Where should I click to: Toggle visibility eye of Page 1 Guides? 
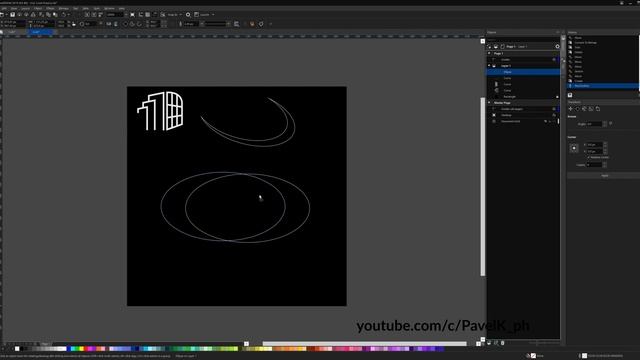point(554,60)
